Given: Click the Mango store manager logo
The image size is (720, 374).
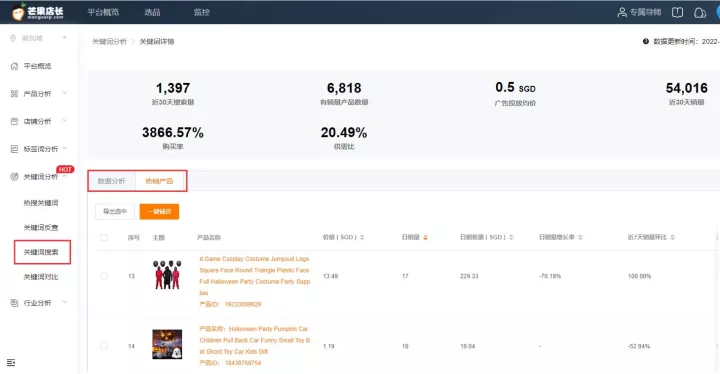Looking at the screenshot, I should 38,11.
